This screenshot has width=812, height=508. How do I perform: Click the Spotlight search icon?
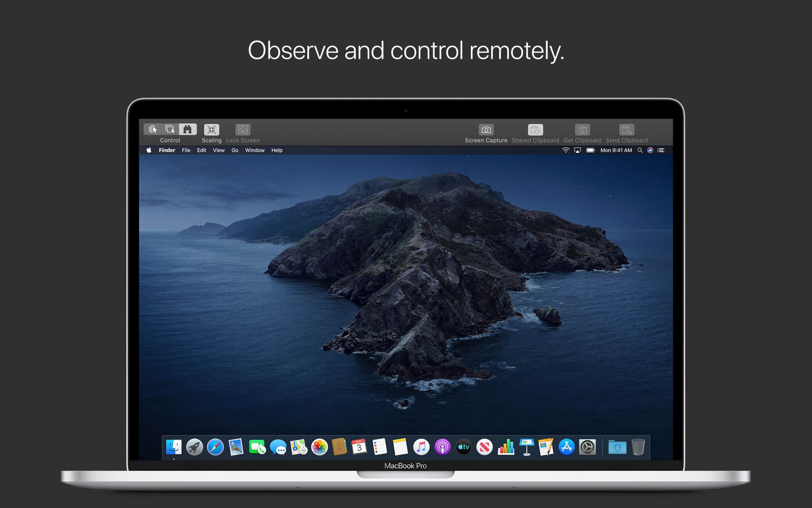coord(640,150)
